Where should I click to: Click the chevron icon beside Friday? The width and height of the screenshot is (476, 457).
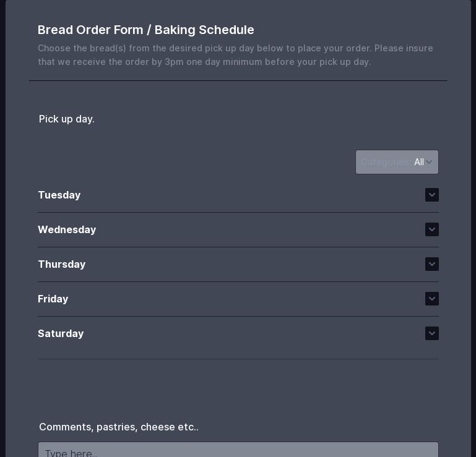click(432, 299)
